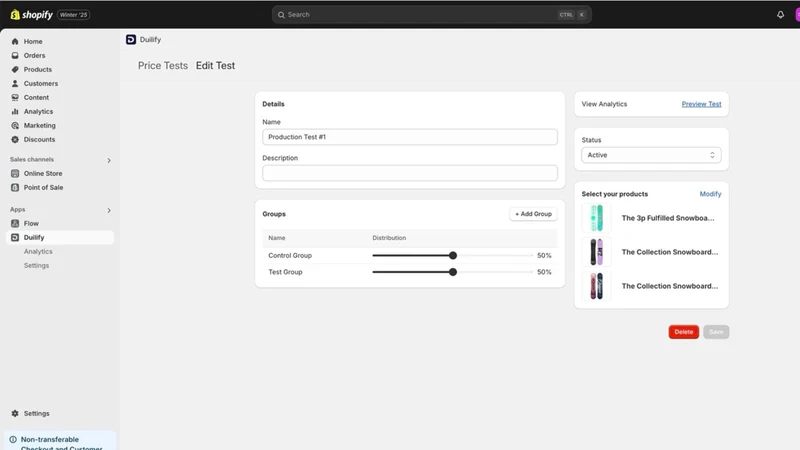The width and height of the screenshot is (800, 450).
Task: Expand the Apps section chevron
Action: click(109, 210)
